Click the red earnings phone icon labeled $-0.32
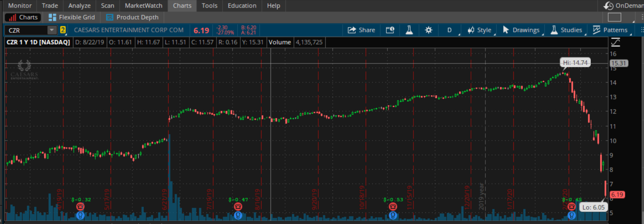Viewport: 644px width, 224px height. pyautogui.click(x=80, y=207)
